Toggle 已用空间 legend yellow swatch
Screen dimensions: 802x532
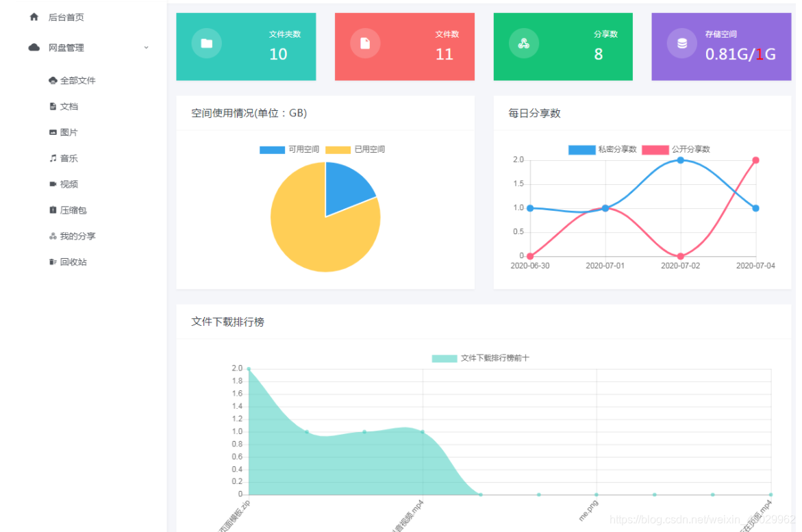coord(338,150)
